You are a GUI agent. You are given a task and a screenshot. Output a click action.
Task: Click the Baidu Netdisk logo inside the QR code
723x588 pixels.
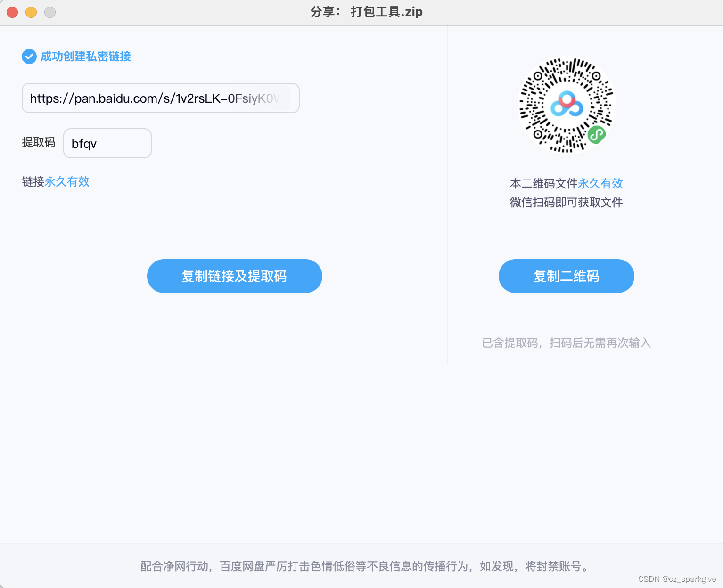coord(567,104)
